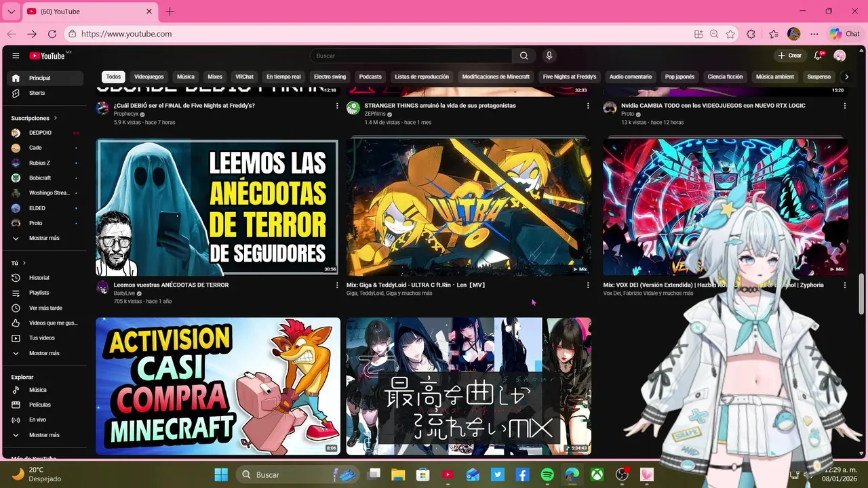This screenshot has height=488, width=868.
Task: Open Edge settings and more ellipsis
Action: [x=814, y=34]
